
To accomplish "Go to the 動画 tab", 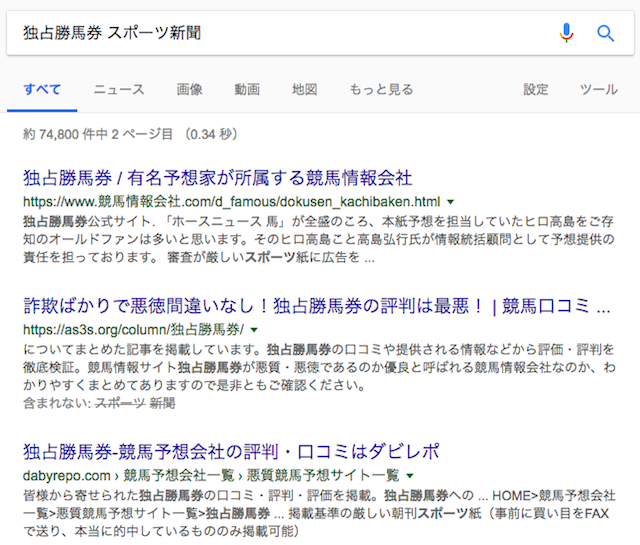I will [x=247, y=89].
